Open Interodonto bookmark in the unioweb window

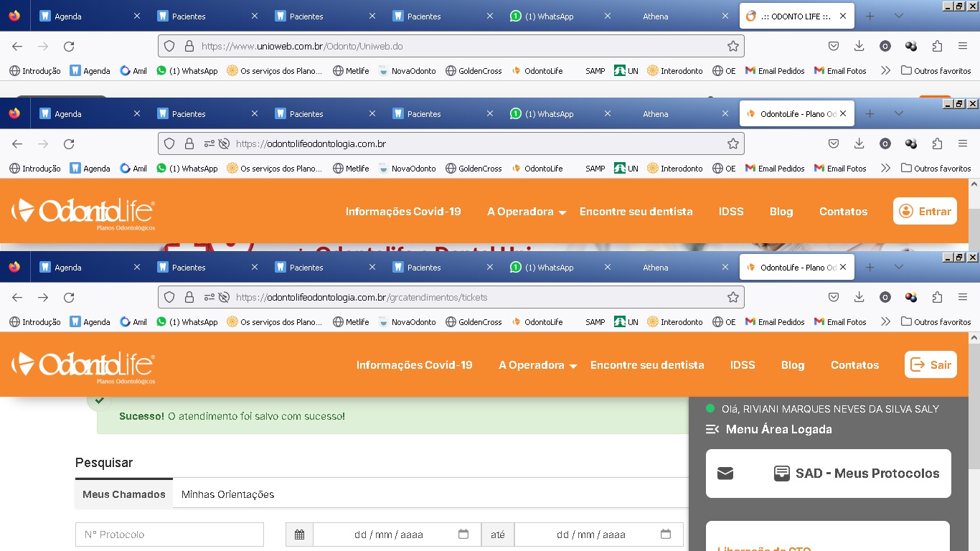click(x=675, y=71)
